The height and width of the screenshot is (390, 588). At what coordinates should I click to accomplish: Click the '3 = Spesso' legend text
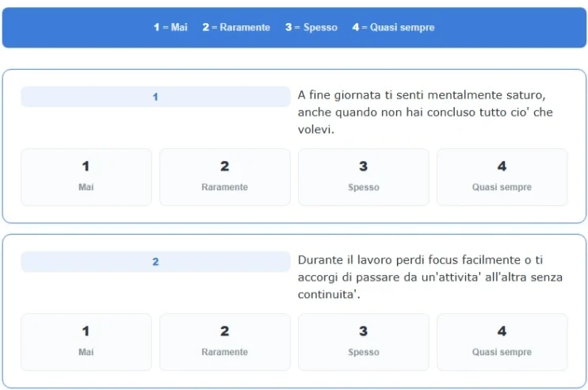pos(311,28)
